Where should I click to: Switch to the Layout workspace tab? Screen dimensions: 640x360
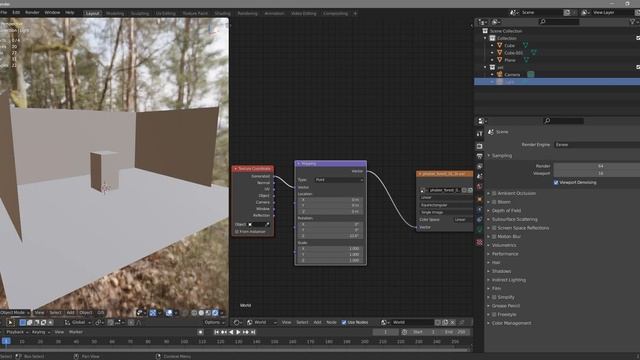point(92,13)
